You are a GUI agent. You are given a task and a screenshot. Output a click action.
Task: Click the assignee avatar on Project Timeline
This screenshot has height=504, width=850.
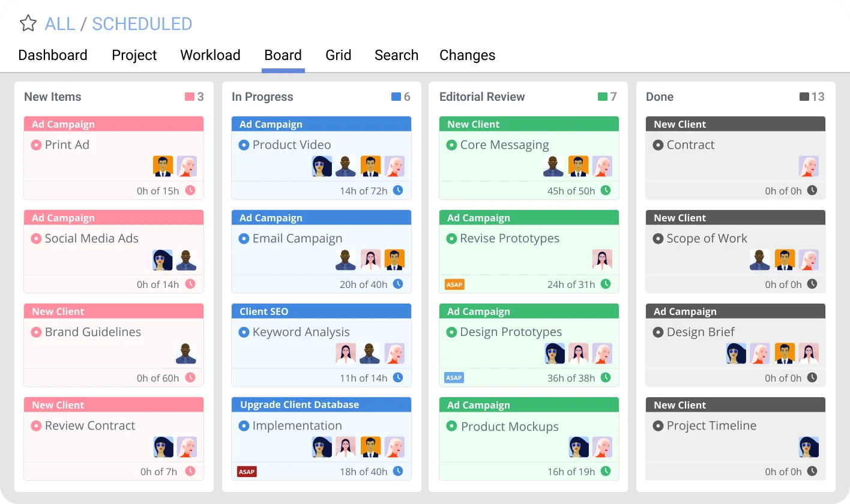click(809, 447)
